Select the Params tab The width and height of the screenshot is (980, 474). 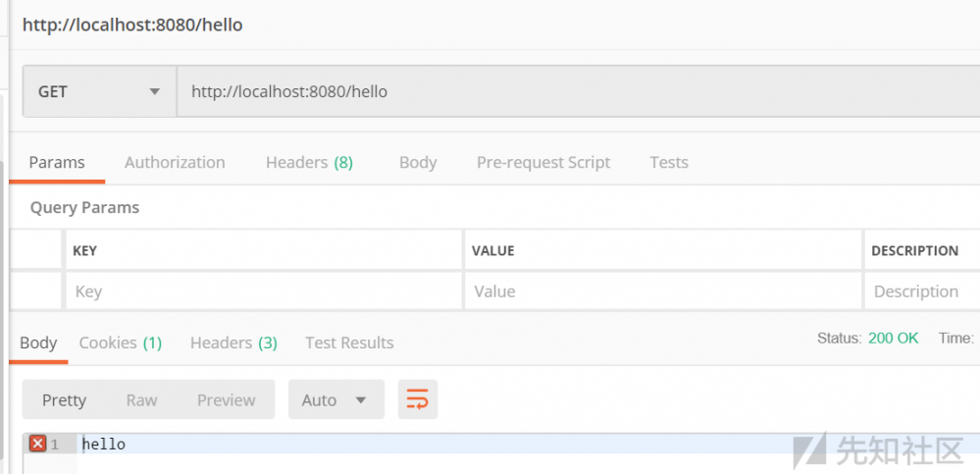point(57,162)
